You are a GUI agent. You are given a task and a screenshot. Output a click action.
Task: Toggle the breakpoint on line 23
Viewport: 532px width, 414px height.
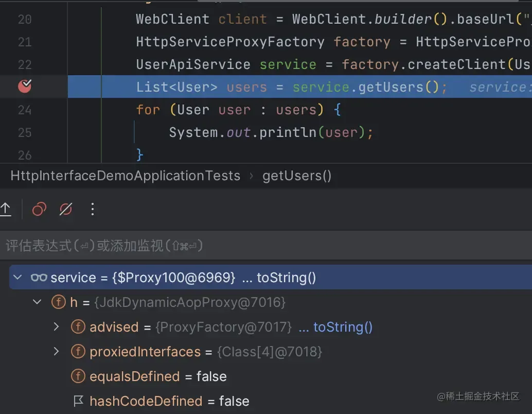[24, 87]
